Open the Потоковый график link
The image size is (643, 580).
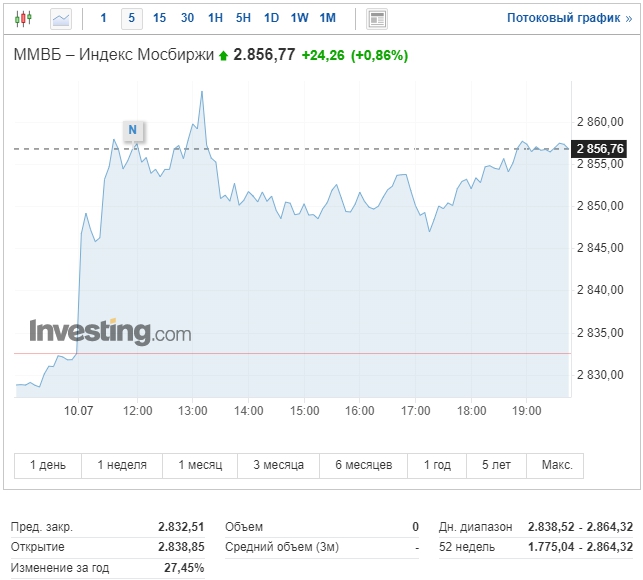[569, 18]
